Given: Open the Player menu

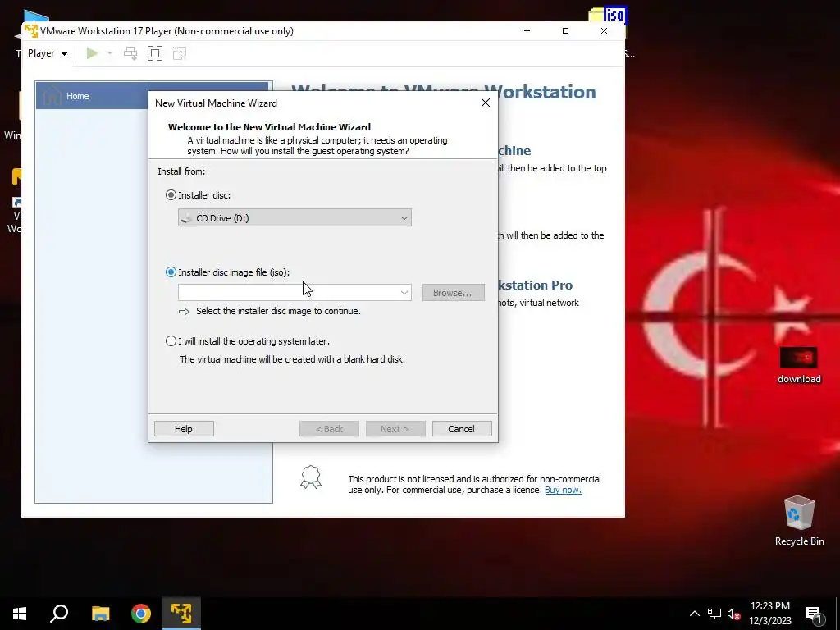Looking at the screenshot, I should (x=47, y=53).
